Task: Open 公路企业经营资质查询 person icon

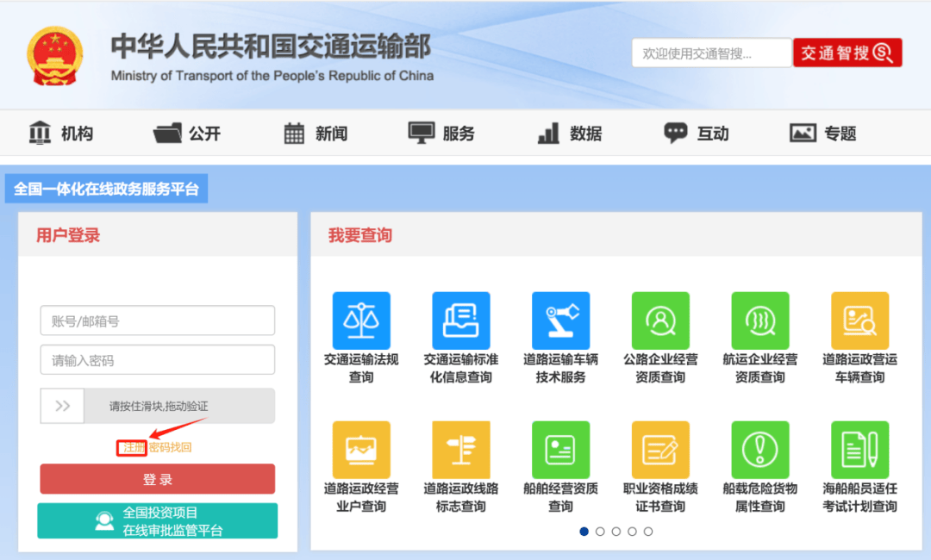Action: point(660,320)
